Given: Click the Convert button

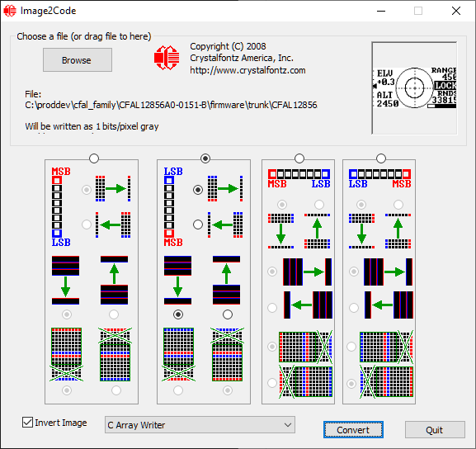Looking at the screenshot, I should click(x=353, y=429).
